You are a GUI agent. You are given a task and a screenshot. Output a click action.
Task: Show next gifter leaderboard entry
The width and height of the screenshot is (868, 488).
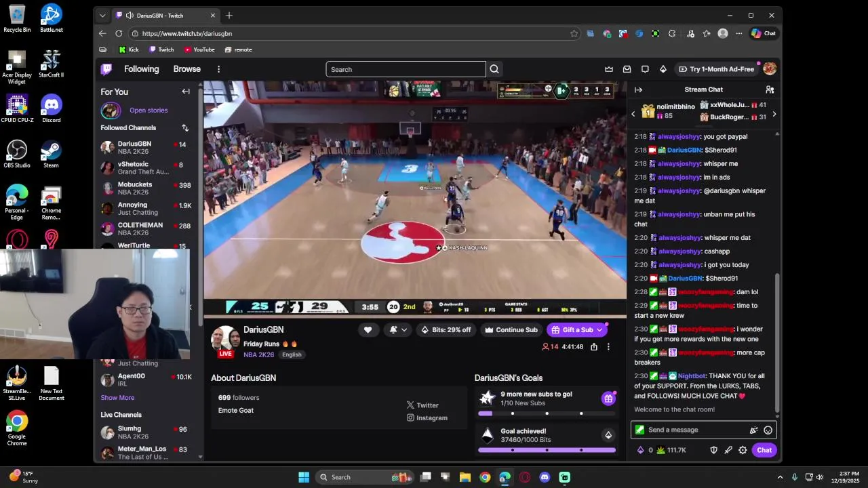(x=774, y=114)
